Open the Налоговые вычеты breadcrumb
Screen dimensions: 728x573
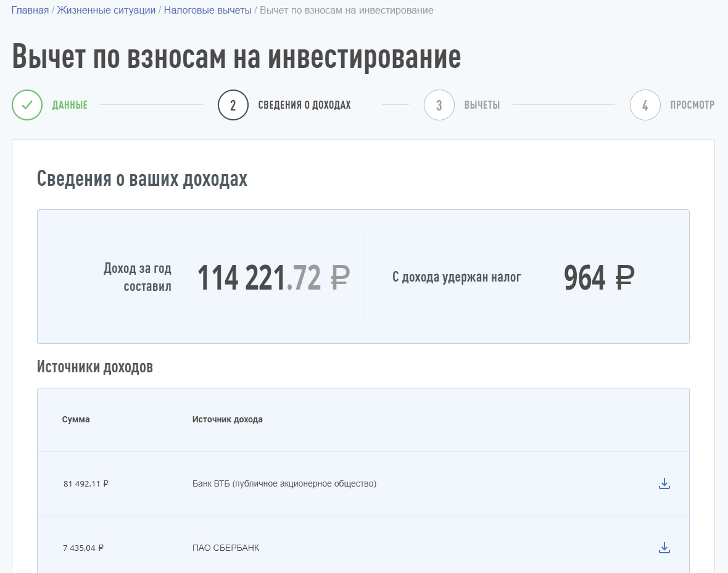207,10
